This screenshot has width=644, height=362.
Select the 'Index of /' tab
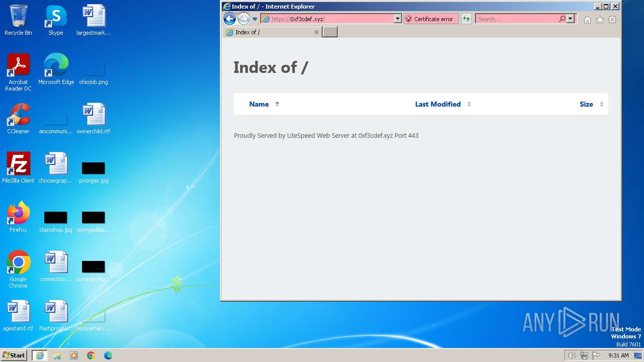(272, 32)
